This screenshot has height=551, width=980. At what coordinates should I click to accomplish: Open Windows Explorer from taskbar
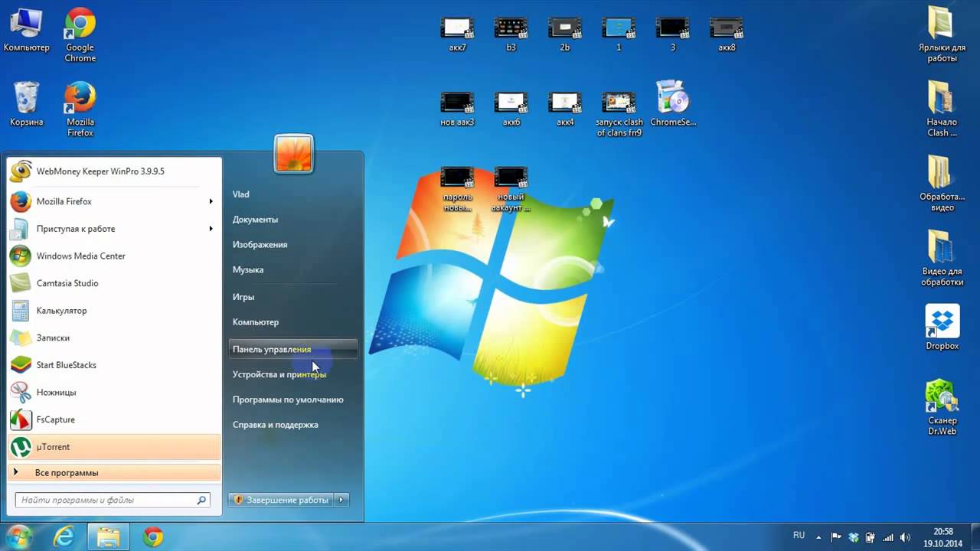[108, 538]
